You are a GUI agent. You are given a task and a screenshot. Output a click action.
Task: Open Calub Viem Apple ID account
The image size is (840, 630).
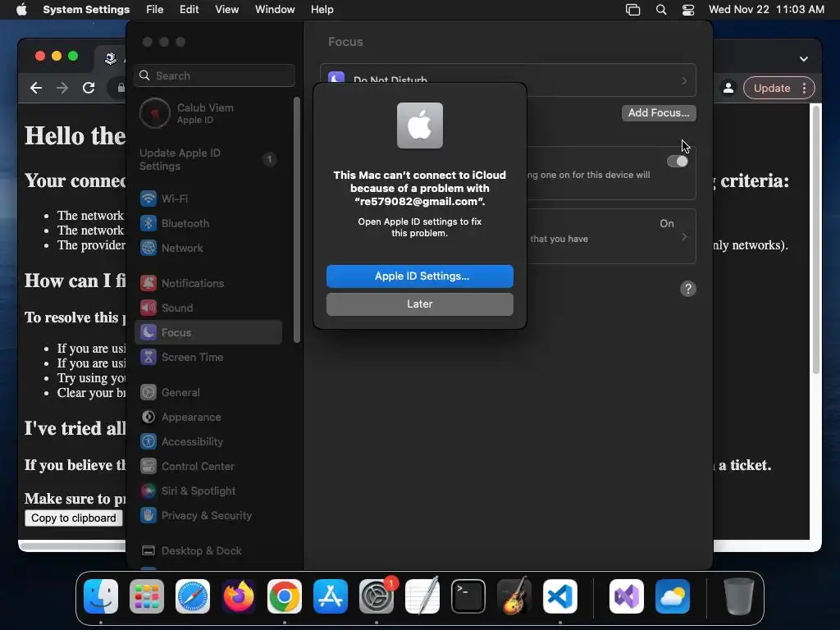coord(208,113)
